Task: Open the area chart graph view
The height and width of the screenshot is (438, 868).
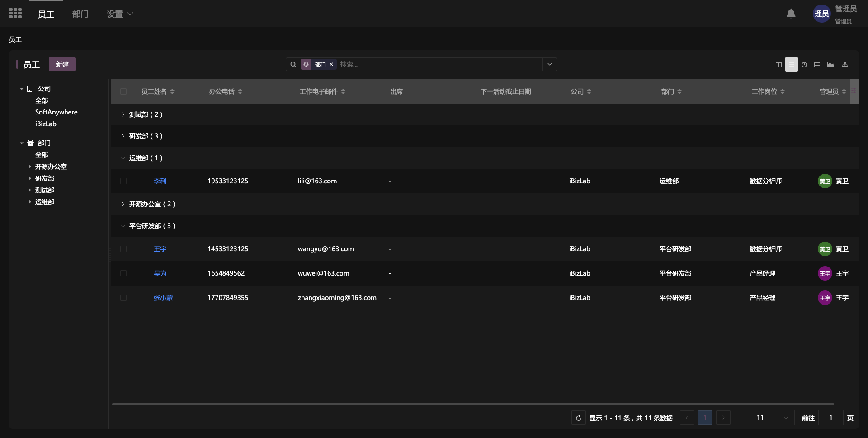Action: [830, 65]
